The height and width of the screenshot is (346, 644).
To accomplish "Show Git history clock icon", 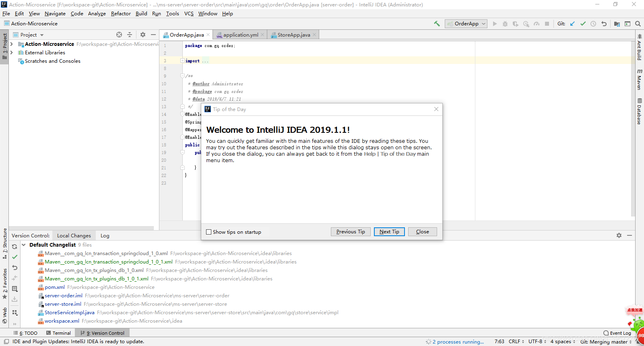I will tap(593, 24).
